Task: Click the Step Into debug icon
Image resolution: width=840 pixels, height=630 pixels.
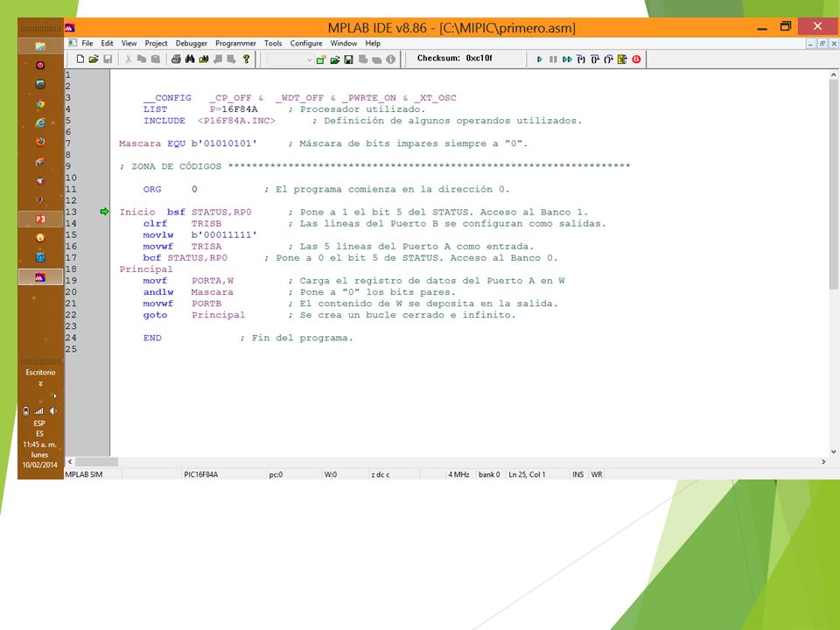Action: (581, 59)
